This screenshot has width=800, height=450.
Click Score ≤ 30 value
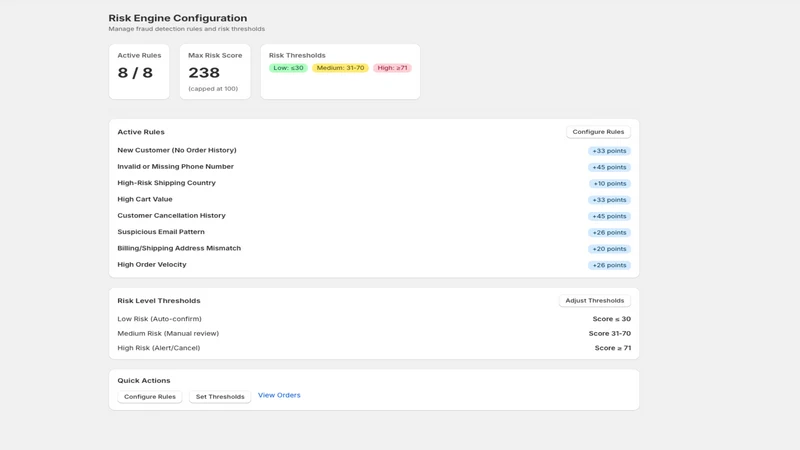click(x=612, y=319)
